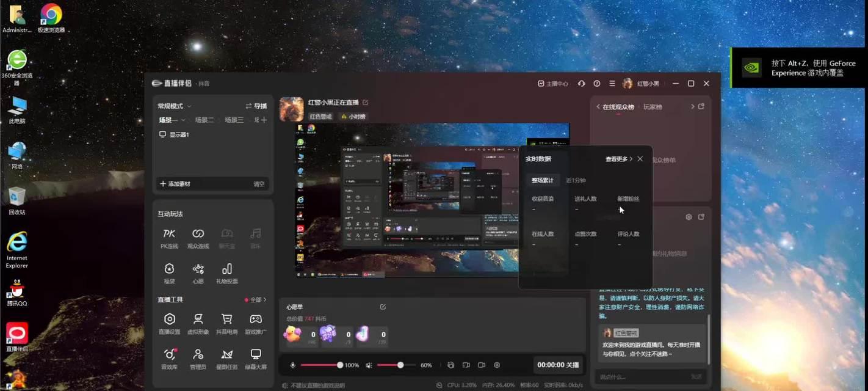Click the camera rotate icon in control bar
The height and width of the screenshot is (391, 868).
point(450,365)
